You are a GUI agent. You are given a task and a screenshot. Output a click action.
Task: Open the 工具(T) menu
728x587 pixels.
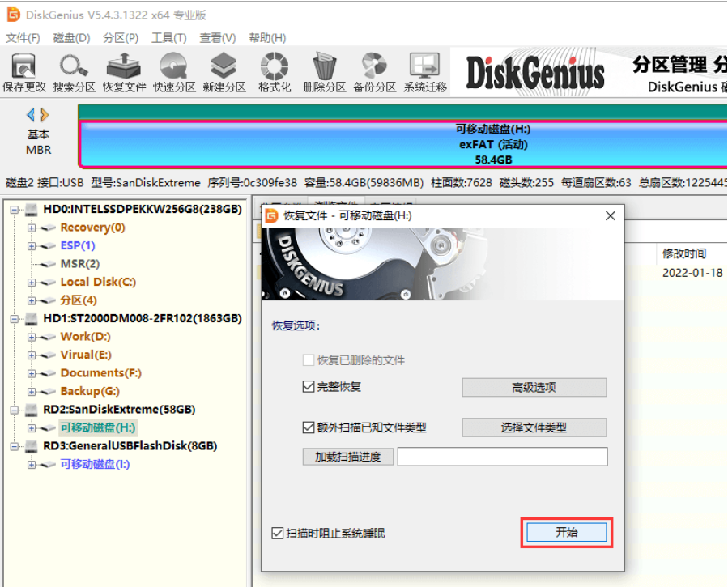[168, 38]
